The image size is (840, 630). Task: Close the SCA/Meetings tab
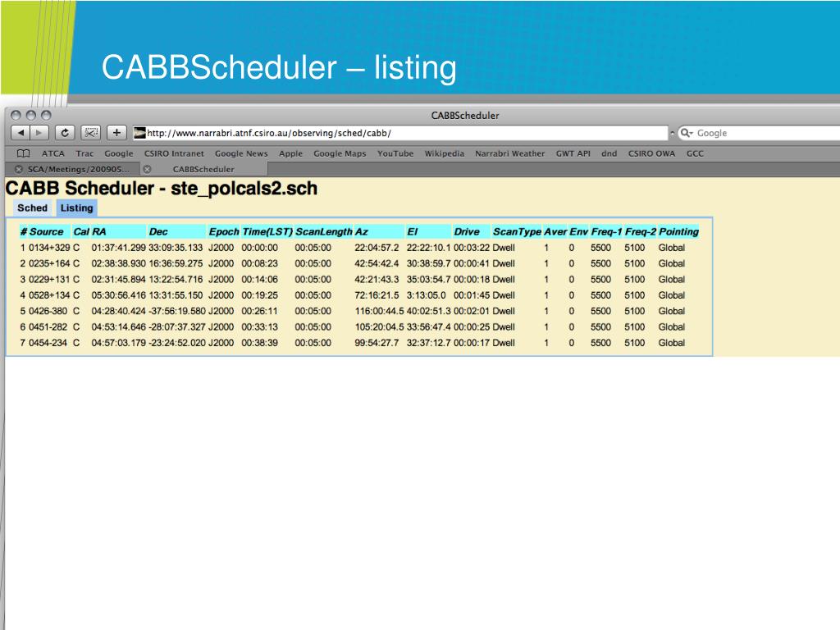pos(19,169)
